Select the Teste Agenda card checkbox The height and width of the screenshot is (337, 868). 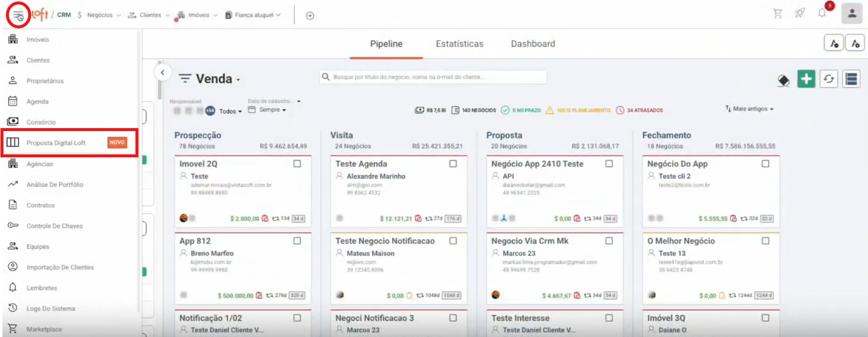[x=453, y=164]
